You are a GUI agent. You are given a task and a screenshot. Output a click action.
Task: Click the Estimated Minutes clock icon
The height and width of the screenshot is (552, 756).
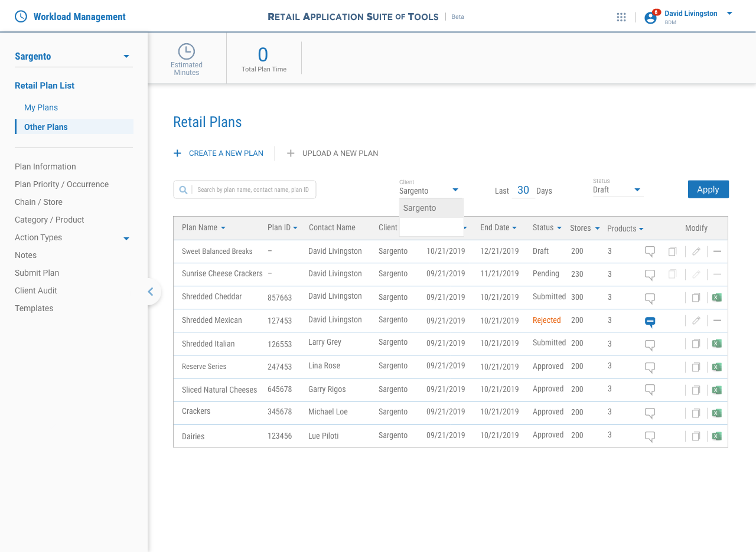(x=187, y=52)
